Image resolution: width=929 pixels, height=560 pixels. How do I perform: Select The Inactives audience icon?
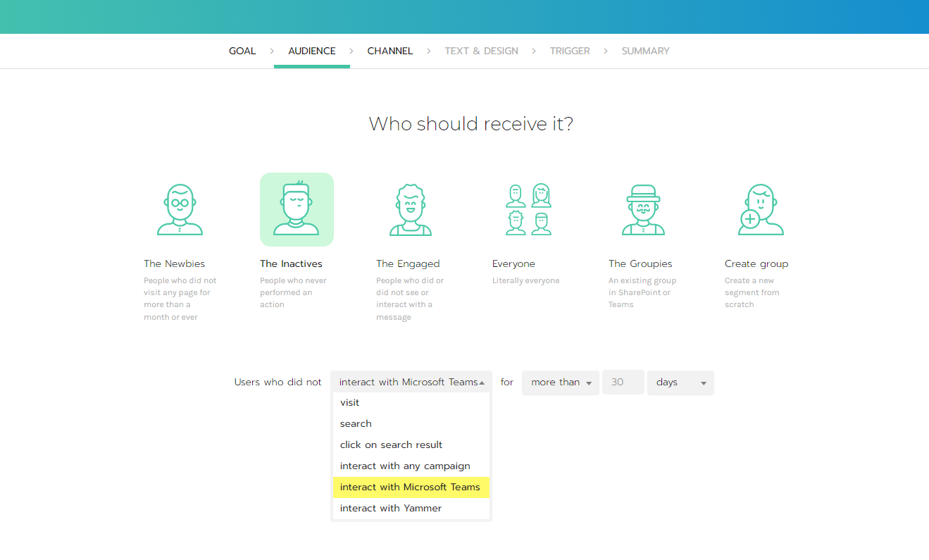tap(297, 209)
